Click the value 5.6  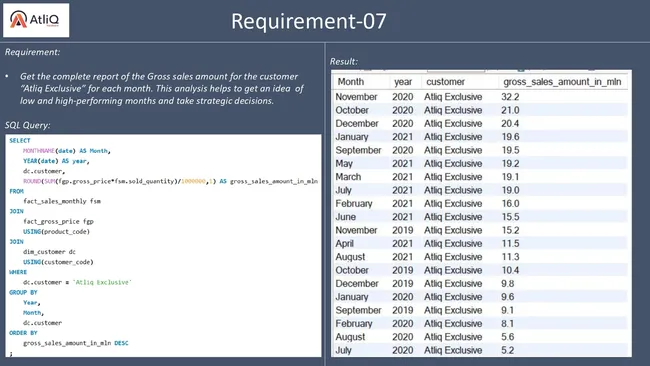pyautogui.click(x=507, y=337)
